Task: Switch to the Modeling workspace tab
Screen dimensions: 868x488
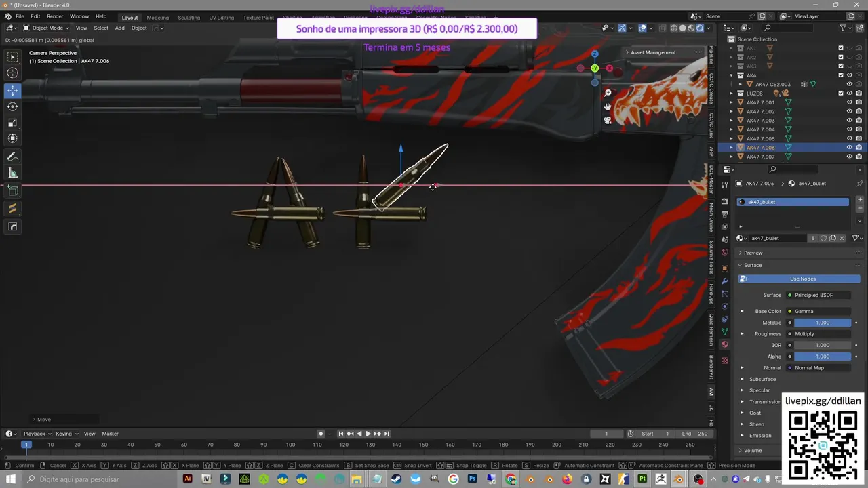Action: pyautogui.click(x=158, y=18)
